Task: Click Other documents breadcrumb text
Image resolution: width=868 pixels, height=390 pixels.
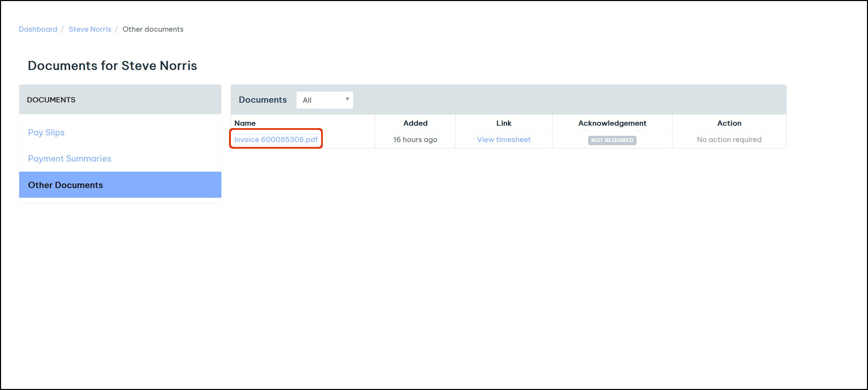Action: pos(153,29)
